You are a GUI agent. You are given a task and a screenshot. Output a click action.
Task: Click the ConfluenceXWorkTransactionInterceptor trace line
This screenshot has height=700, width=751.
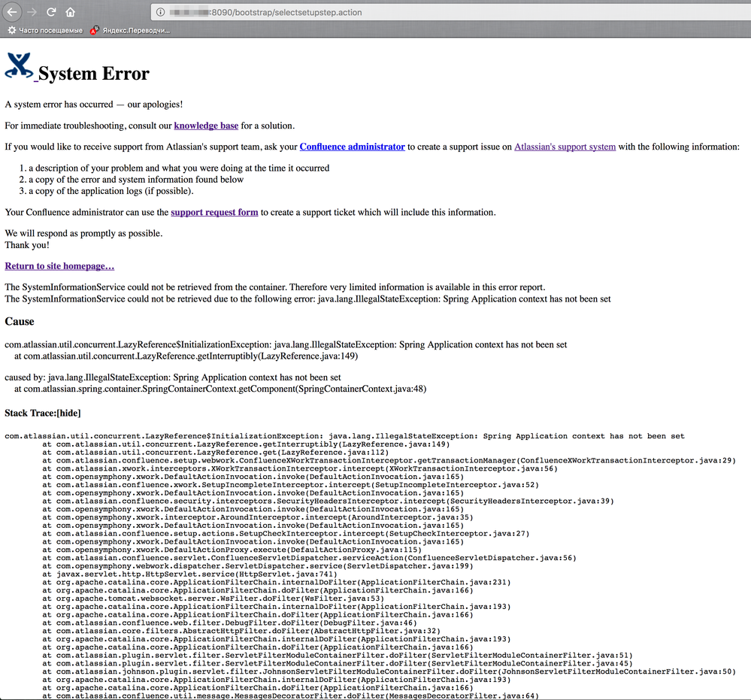tap(389, 460)
